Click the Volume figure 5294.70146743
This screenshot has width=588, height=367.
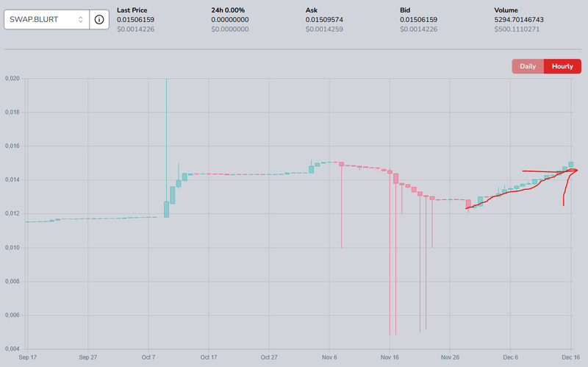[520, 19]
